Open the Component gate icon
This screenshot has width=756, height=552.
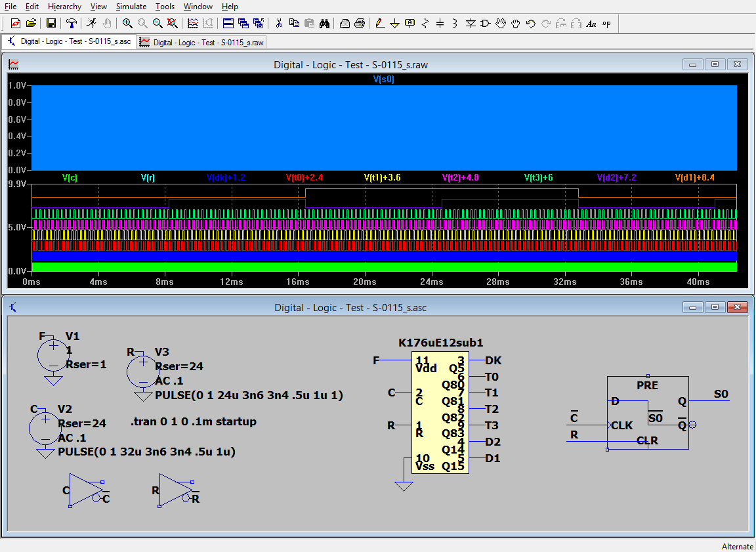click(486, 24)
